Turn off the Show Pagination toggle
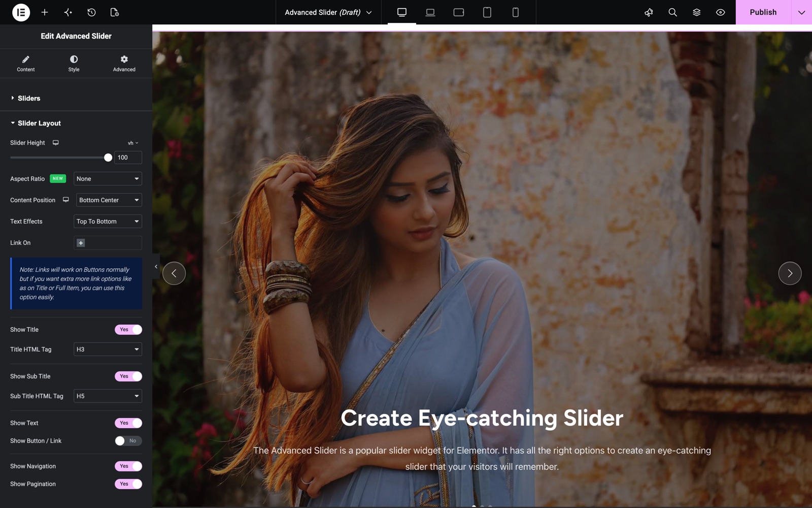The image size is (812, 508). (128, 484)
